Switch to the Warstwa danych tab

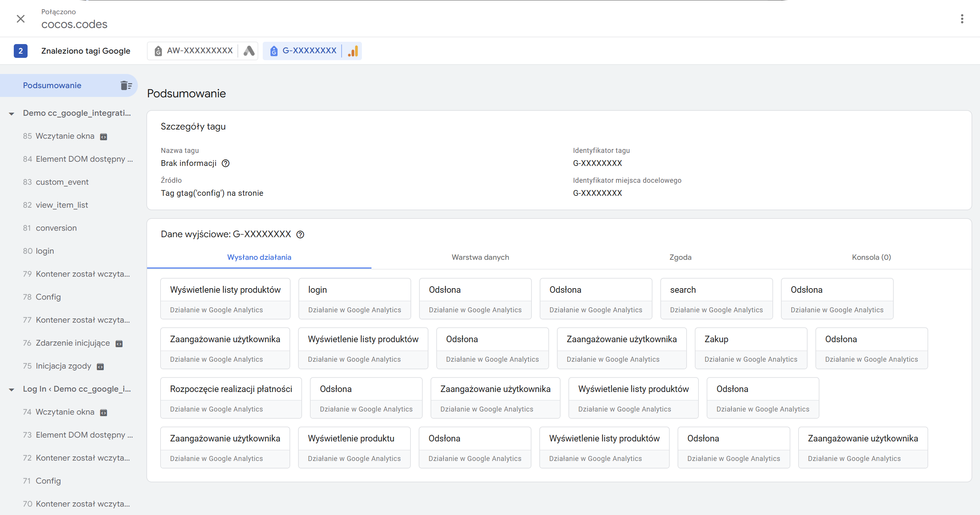(x=480, y=257)
